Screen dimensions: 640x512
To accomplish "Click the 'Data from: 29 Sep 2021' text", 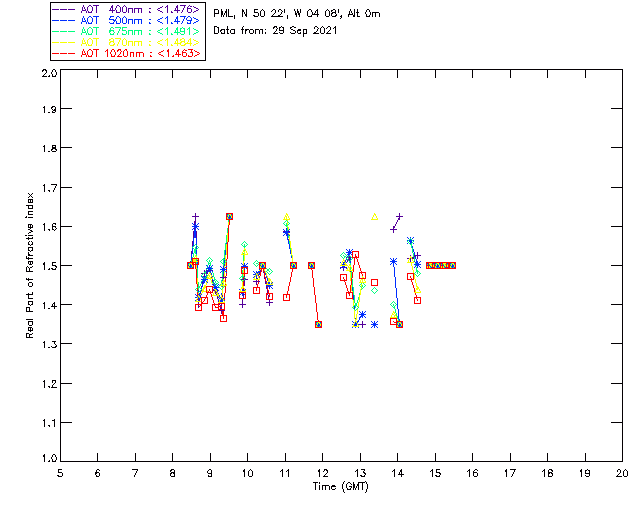I will pos(276,31).
